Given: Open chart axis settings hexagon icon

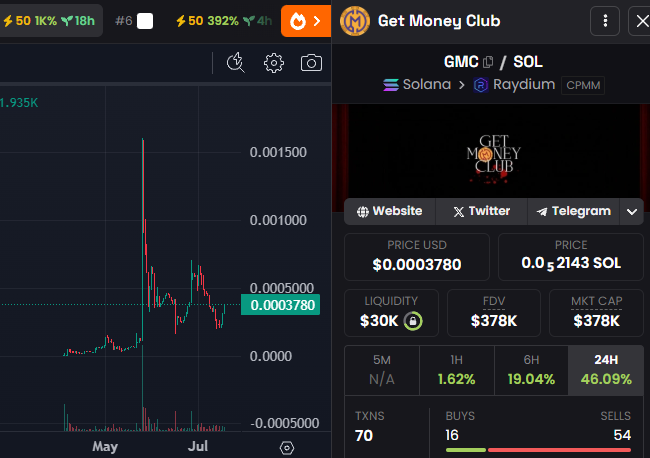Looking at the screenshot, I should (x=287, y=448).
